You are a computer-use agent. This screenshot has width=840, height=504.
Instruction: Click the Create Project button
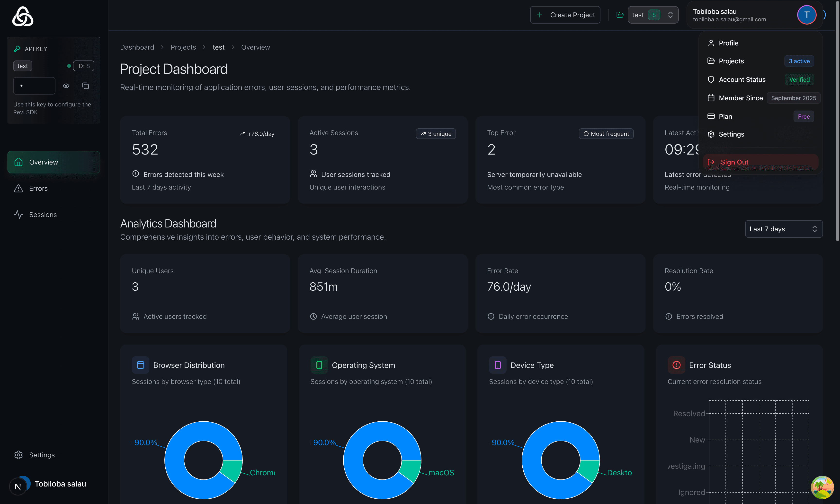point(565,15)
